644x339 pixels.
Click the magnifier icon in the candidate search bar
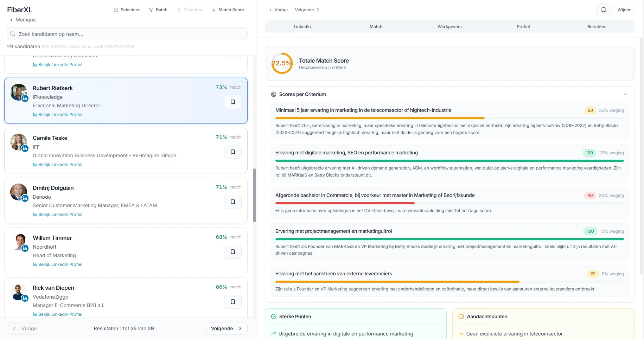[13, 34]
